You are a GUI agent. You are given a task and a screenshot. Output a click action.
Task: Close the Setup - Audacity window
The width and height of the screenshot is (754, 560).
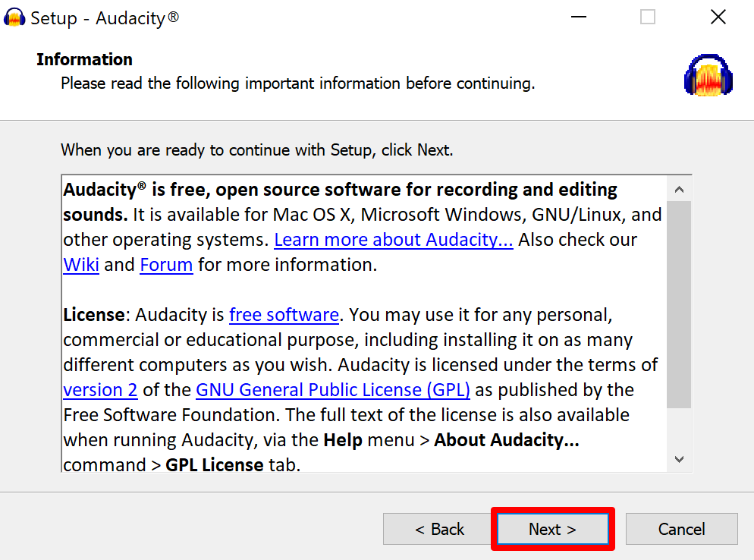tap(718, 17)
